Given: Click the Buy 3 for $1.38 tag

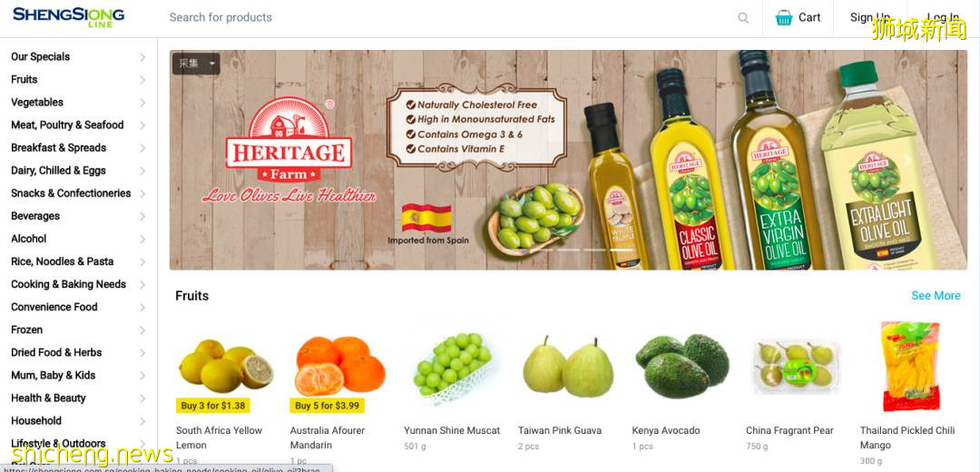Looking at the screenshot, I should tap(212, 406).
